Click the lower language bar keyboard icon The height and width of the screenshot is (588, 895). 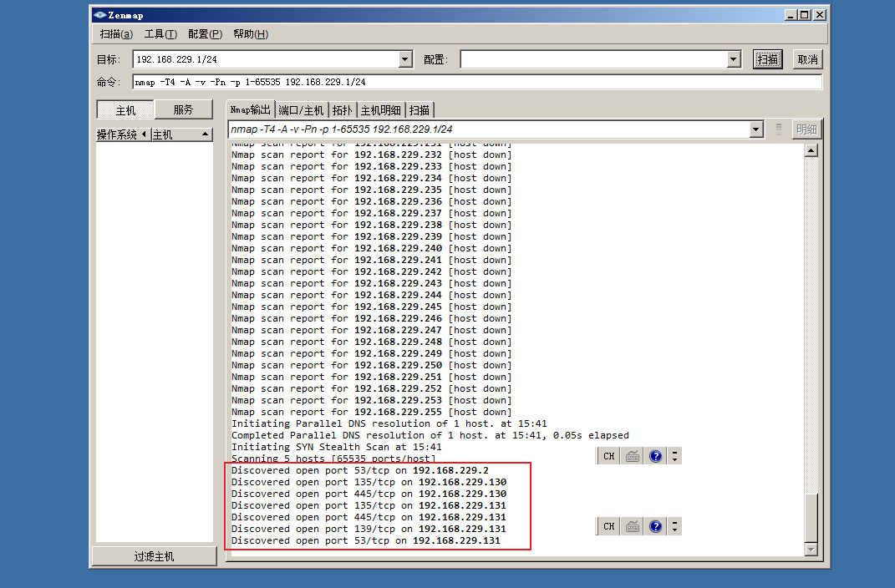(633, 526)
